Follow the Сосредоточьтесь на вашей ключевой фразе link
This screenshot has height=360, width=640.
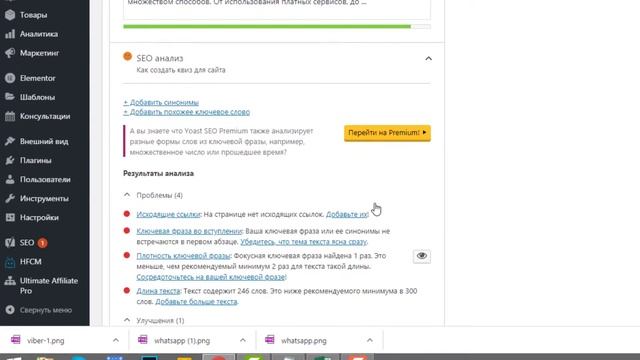click(211, 277)
